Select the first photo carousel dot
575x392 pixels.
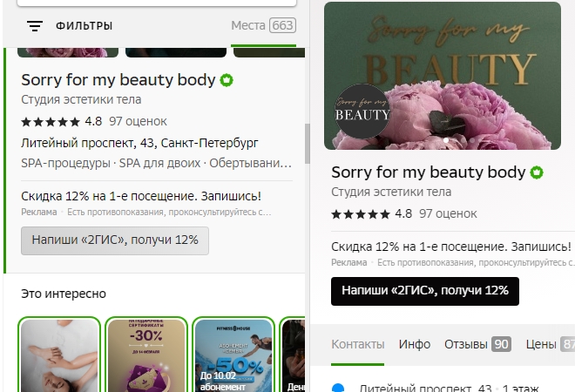[445, 139]
